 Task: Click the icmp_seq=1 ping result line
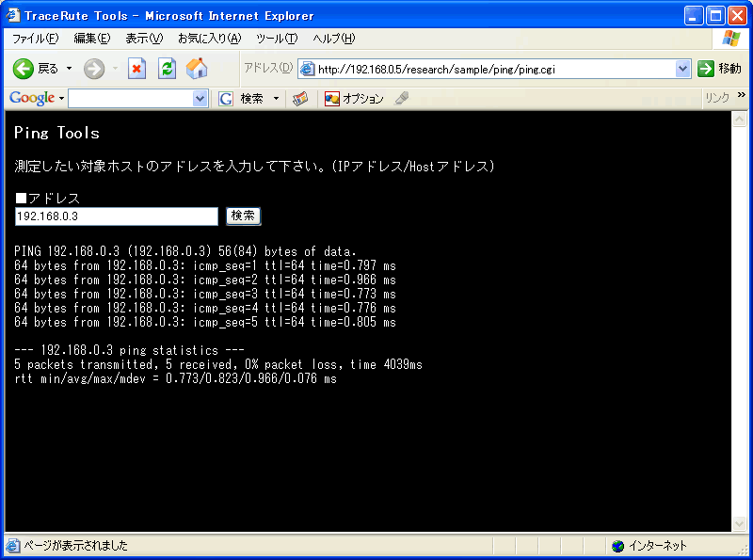[x=205, y=265]
